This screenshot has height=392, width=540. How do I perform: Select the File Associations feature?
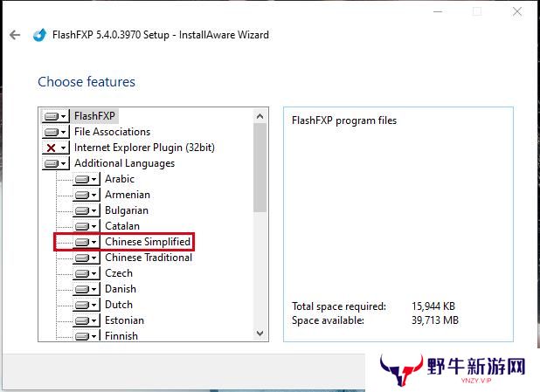pyautogui.click(x=112, y=132)
